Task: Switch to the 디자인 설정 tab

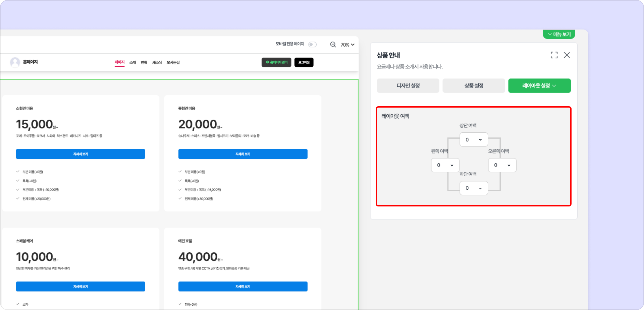Action: (408, 86)
